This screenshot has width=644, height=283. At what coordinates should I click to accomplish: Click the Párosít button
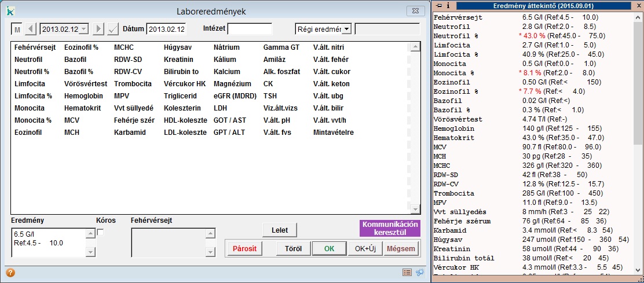(245, 249)
